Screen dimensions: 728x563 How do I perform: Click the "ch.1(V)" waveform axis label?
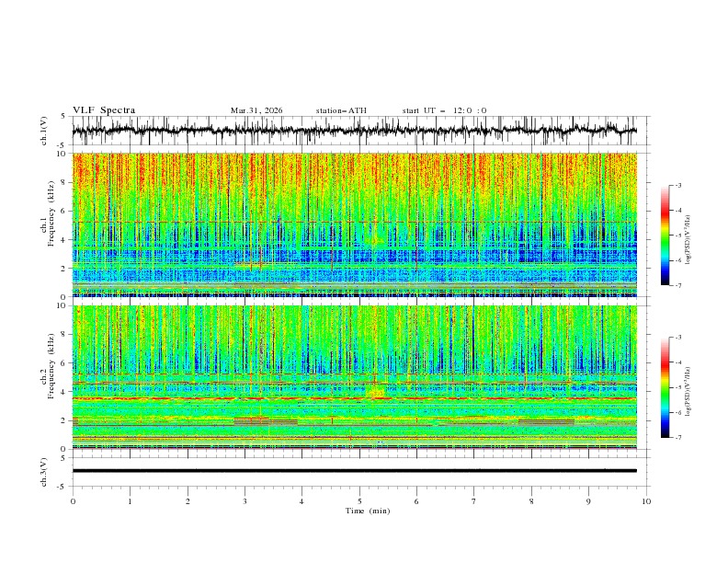coord(44,131)
